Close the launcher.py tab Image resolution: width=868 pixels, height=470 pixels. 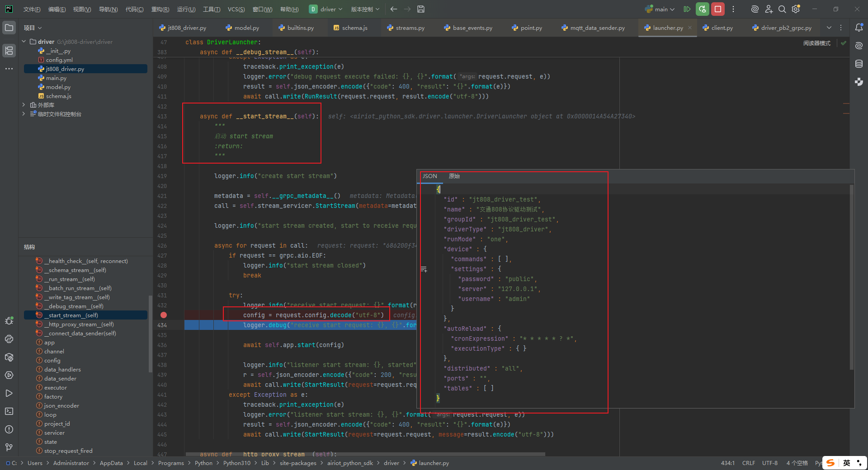click(x=690, y=28)
